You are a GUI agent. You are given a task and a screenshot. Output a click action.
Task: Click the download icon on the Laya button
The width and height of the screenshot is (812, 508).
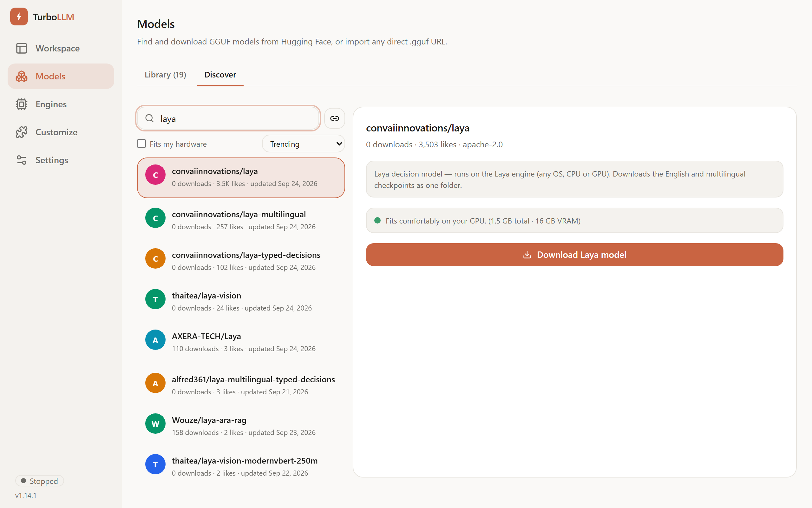click(x=527, y=255)
